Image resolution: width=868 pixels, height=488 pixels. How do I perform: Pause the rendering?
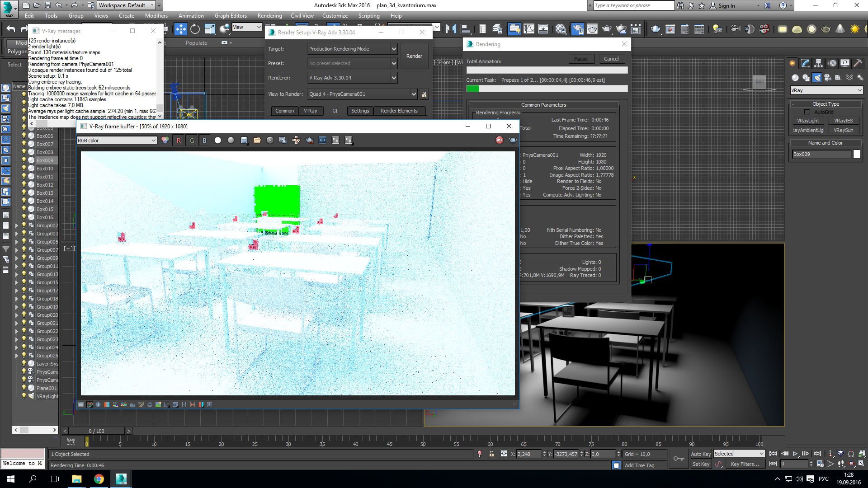581,59
